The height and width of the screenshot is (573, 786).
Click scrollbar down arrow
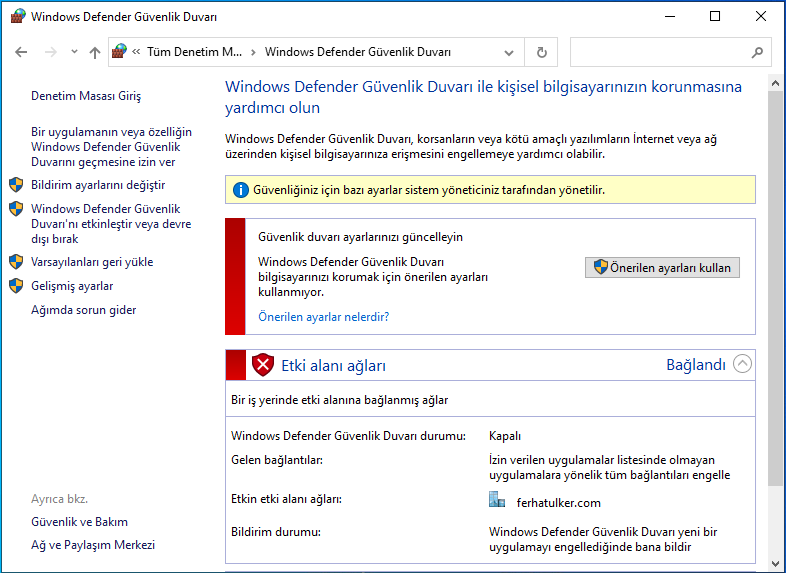click(x=775, y=563)
